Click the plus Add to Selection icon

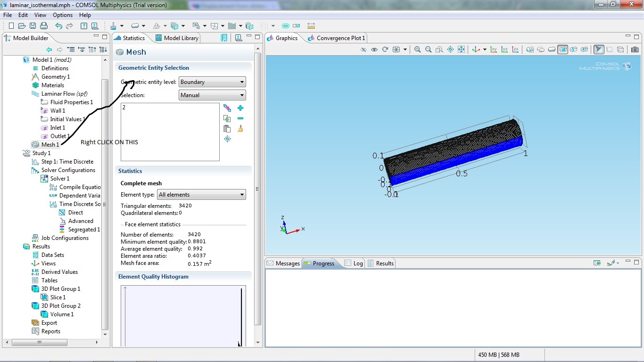click(x=240, y=108)
